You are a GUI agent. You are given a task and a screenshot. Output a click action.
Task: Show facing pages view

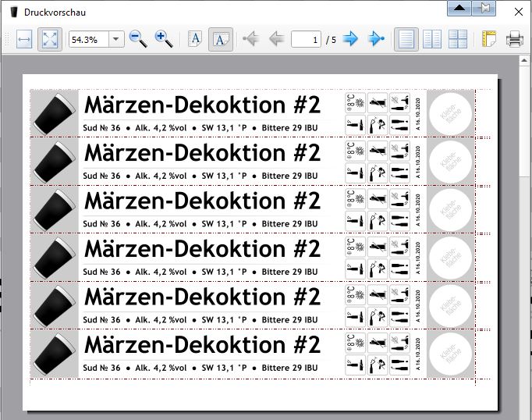tap(431, 39)
